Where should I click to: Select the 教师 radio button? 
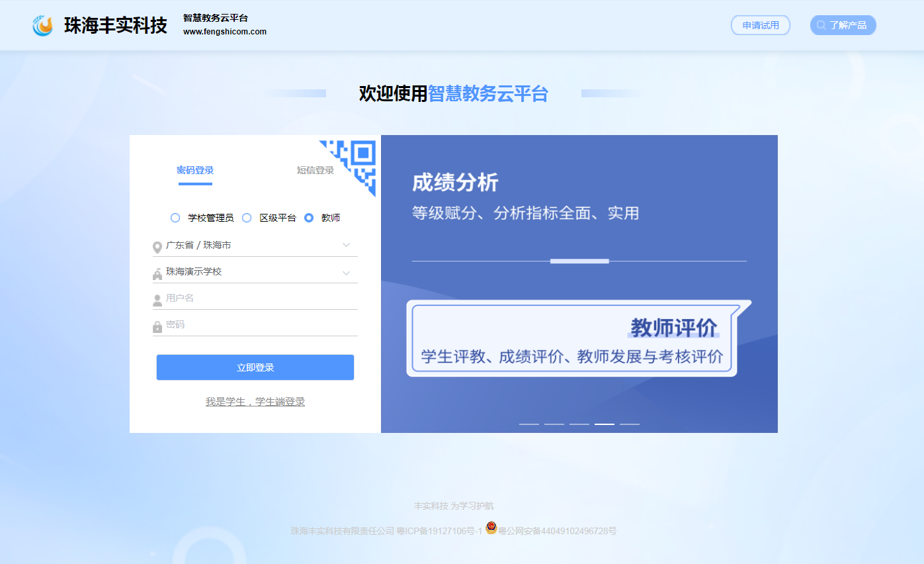click(309, 218)
